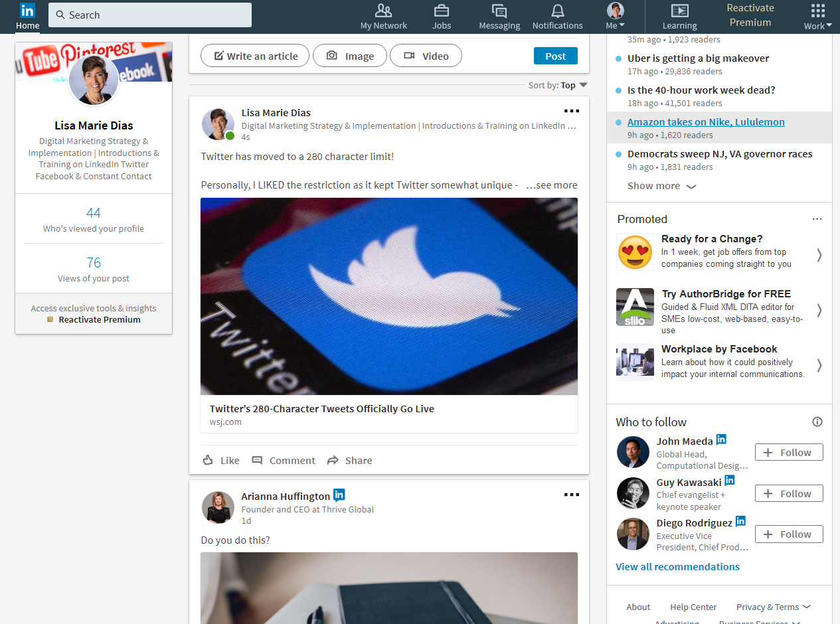840x624 pixels.
Task: Open Guy Kawasaki's profile photo
Action: [633, 493]
